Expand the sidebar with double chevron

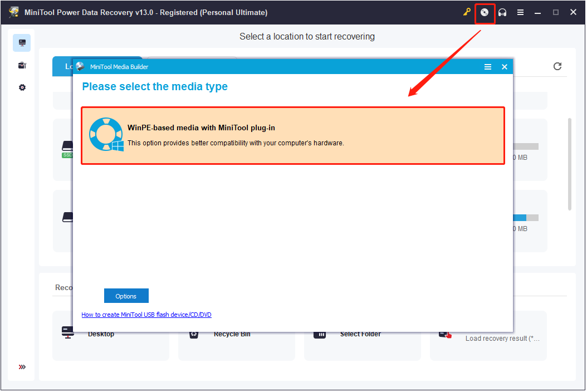click(x=22, y=367)
